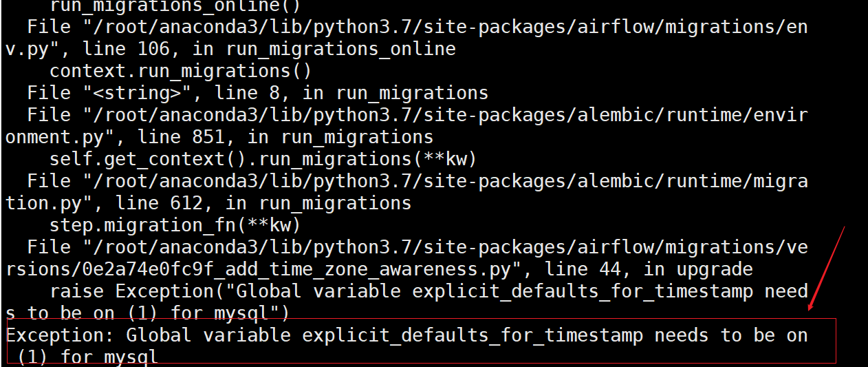This screenshot has width=868, height=367.
Task: Click the context.run_migrations() line
Action: 180,71
